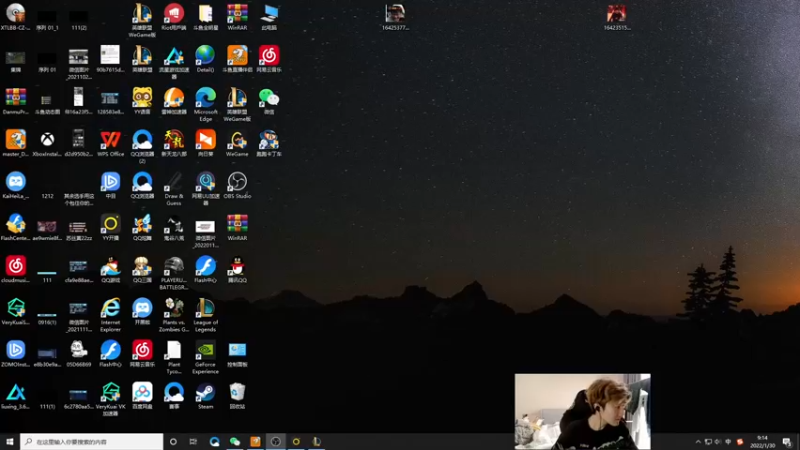Select the ae9wmie8f image file
The width and height of the screenshot is (800, 450).
click(47, 230)
